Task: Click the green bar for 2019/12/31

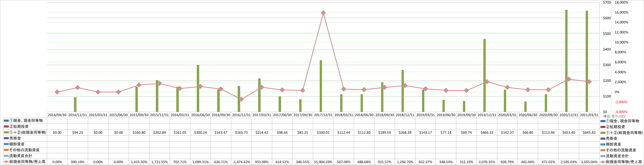Action: 484,75
